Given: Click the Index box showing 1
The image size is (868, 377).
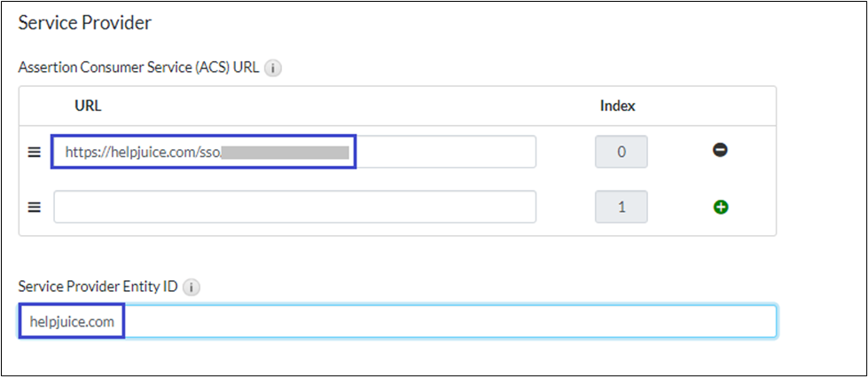Looking at the screenshot, I should [621, 208].
